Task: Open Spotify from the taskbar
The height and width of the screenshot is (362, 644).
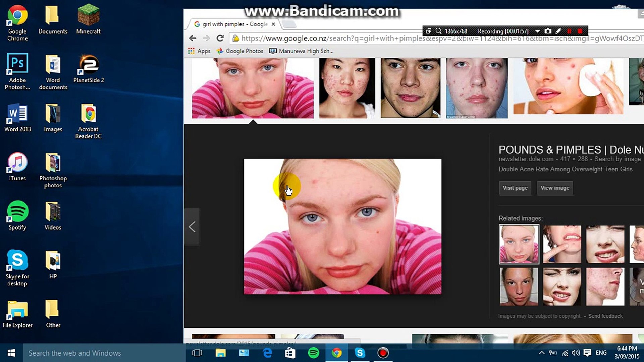Action: pyautogui.click(x=313, y=353)
